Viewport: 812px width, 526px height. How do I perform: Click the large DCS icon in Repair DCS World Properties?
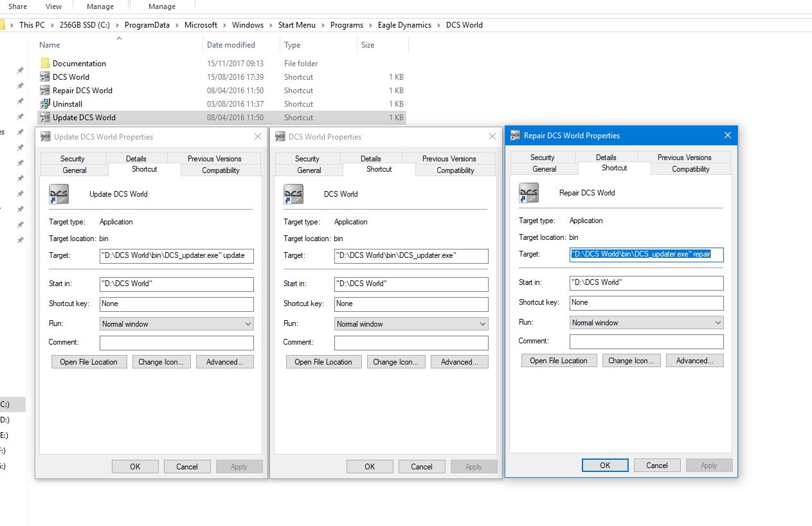[529, 193]
